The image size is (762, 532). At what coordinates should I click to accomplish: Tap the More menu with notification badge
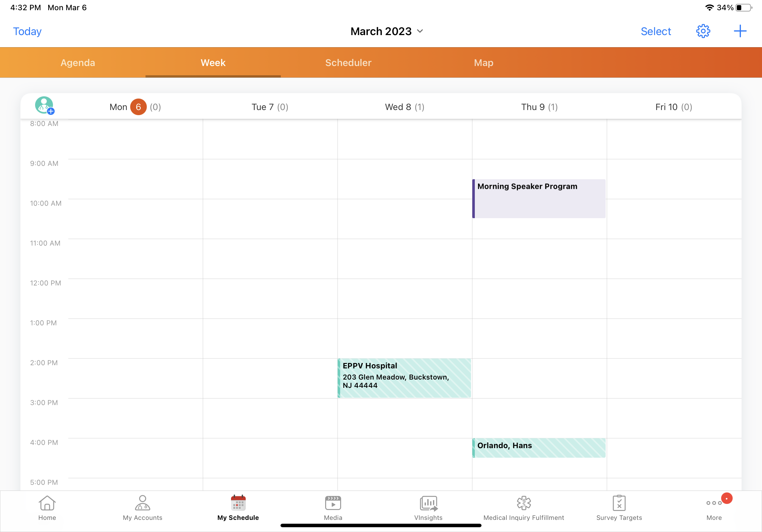(x=714, y=508)
